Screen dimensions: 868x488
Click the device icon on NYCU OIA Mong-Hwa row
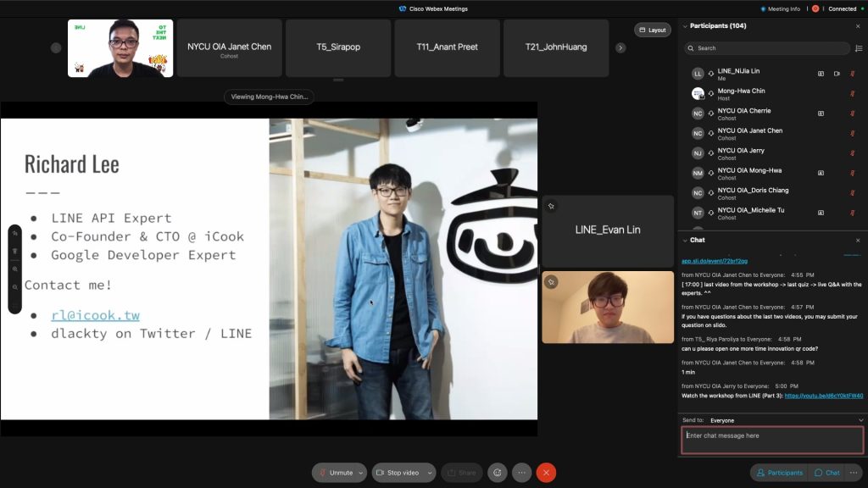coord(821,173)
